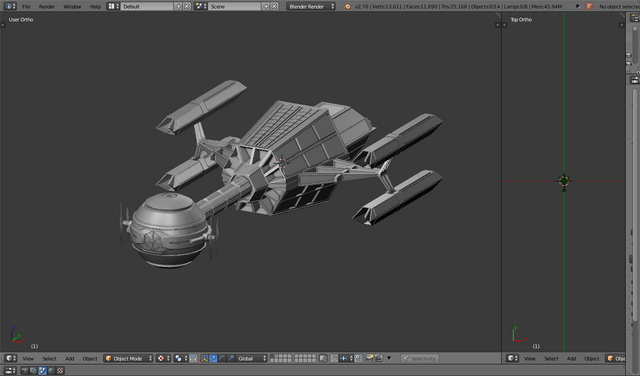This screenshot has height=376, width=640.
Task: Click the Default screen layout name field
Action: tap(147, 6)
